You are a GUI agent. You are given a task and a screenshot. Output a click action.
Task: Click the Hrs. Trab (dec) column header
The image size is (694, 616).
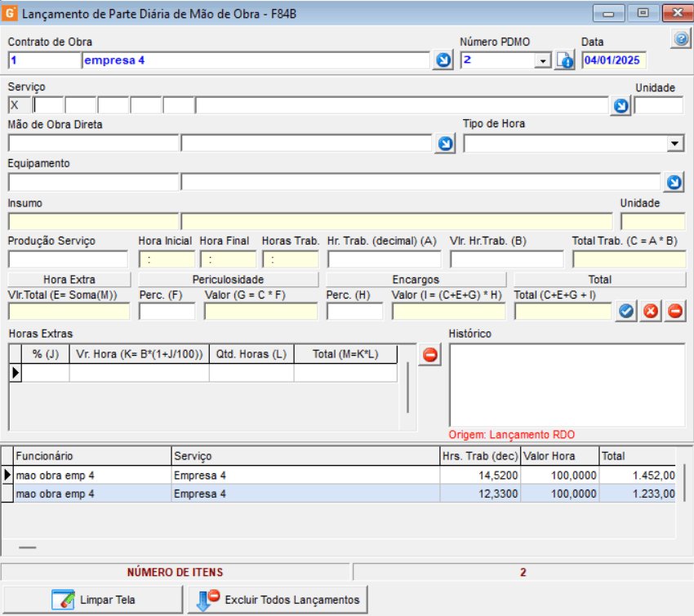click(x=480, y=456)
